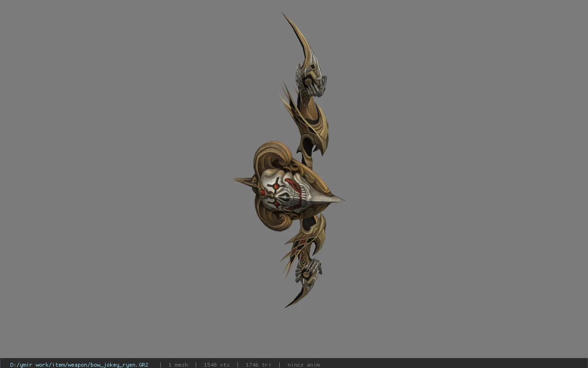
Task: Click the 'nincs anim' status entry
Action: point(304,365)
